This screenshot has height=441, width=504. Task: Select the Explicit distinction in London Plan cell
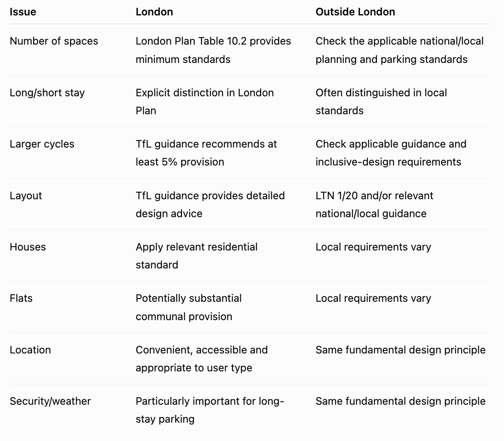(x=205, y=101)
